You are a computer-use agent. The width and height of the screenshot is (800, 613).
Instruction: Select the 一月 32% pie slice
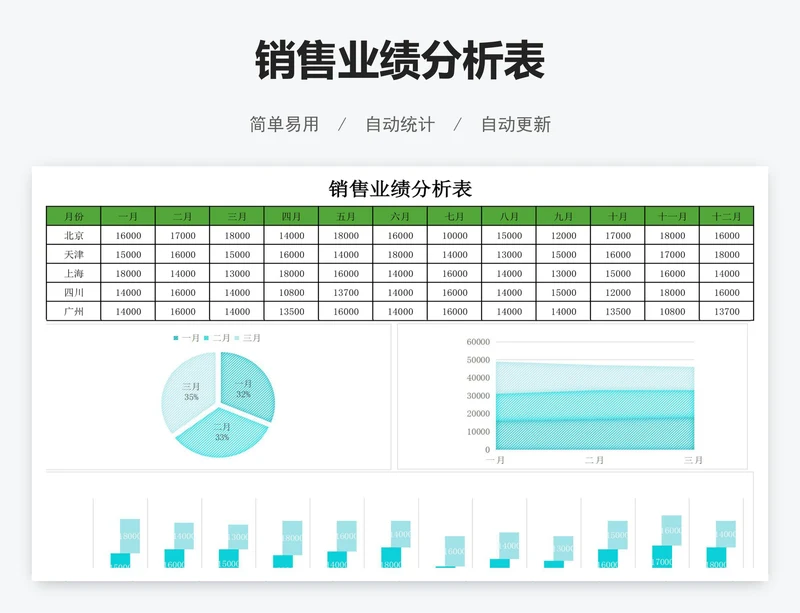(x=247, y=388)
